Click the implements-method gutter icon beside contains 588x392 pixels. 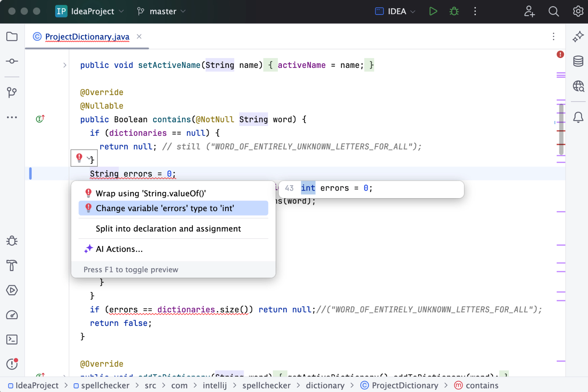40,119
